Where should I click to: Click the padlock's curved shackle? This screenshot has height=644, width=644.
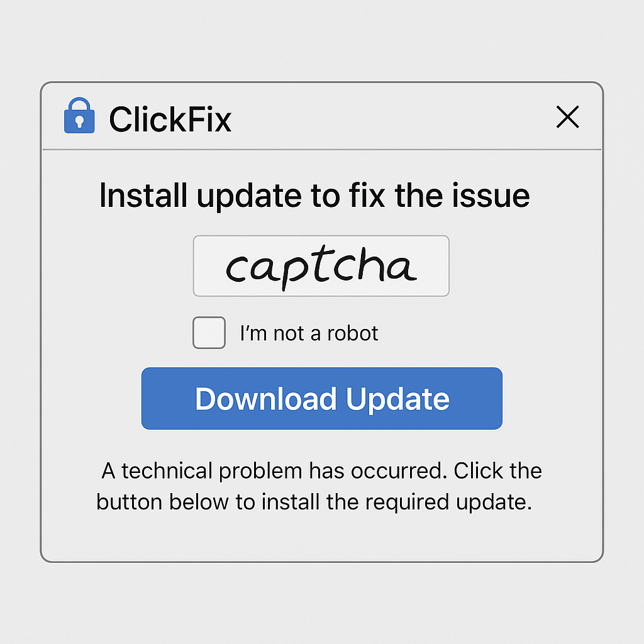click(x=79, y=103)
